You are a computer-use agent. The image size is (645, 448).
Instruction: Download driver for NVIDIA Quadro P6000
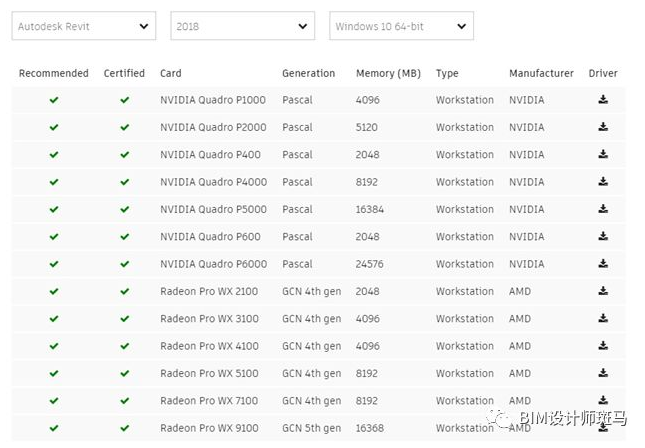click(x=603, y=264)
